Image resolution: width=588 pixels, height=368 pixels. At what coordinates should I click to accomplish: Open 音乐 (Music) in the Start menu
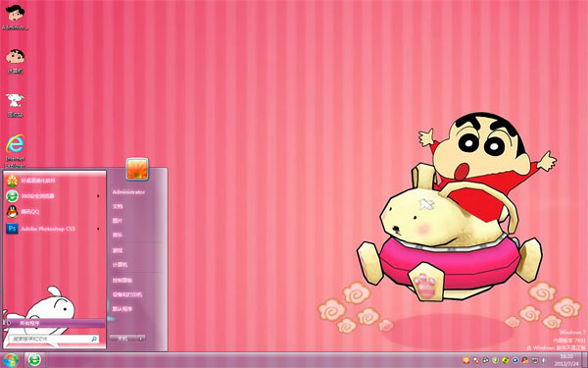[x=118, y=235]
